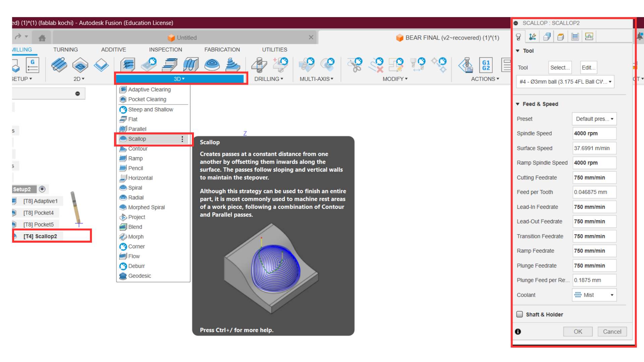The width and height of the screenshot is (644, 362).
Task: Click the Trim toolpath scissors icon
Action: [355, 65]
